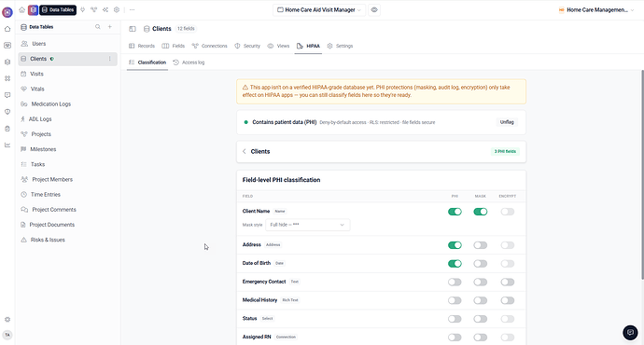This screenshot has width=644, height=345.
Task: Open the Access log sub-tab
Action: (189, 62)
